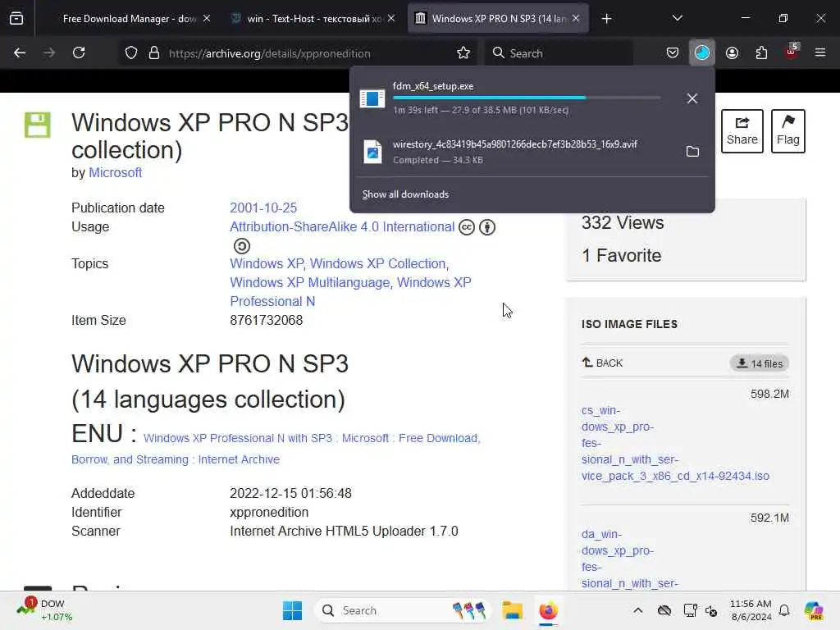The height and width of the screenshot is (630, 840).
Task: Open the notification bell in the taskbar
Action: 784,610
